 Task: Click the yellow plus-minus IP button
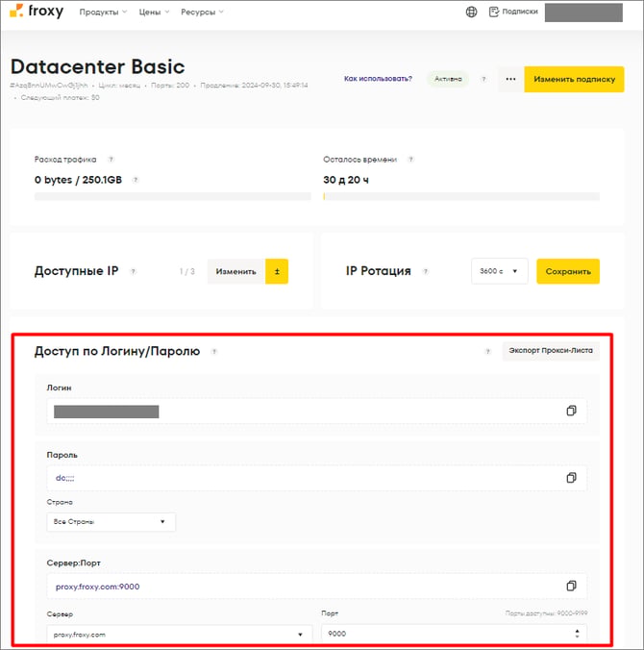pos(277,271)
